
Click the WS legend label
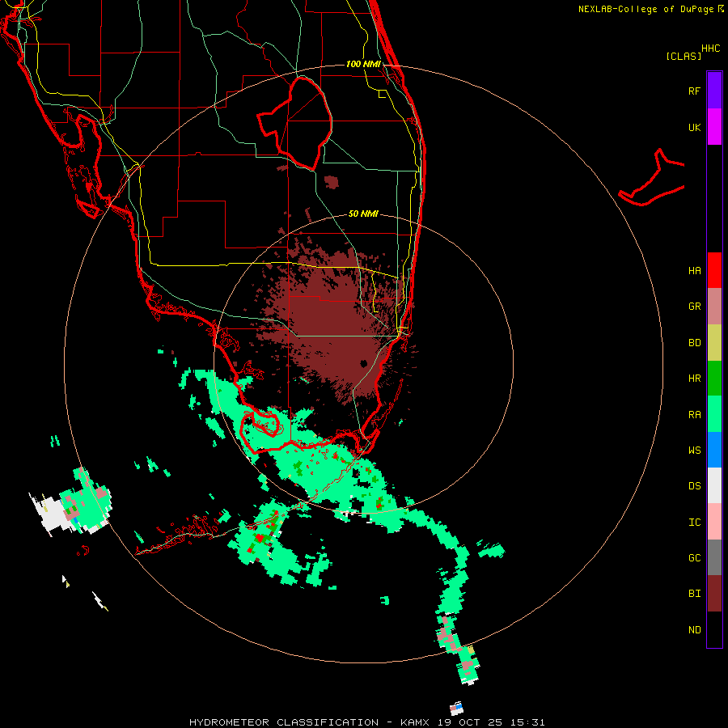coord(694,451)
